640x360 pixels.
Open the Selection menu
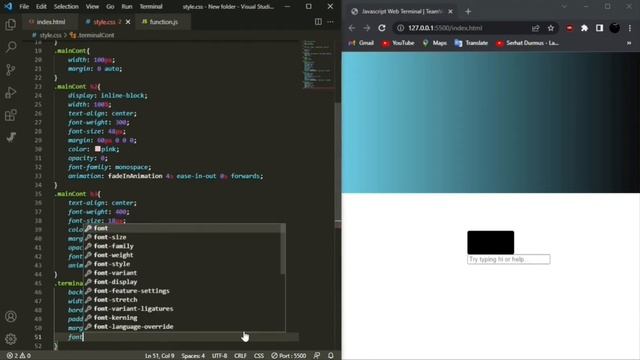(x=66, y=7)
